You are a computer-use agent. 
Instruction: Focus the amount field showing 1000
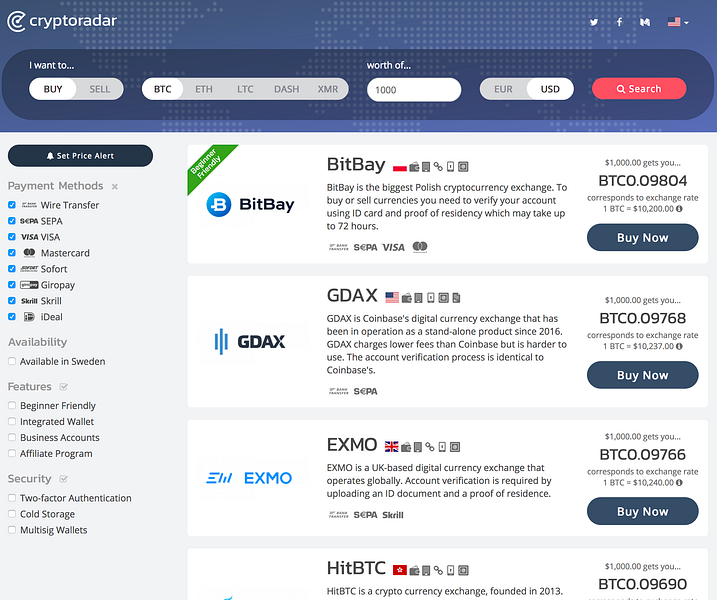[414, 90]
